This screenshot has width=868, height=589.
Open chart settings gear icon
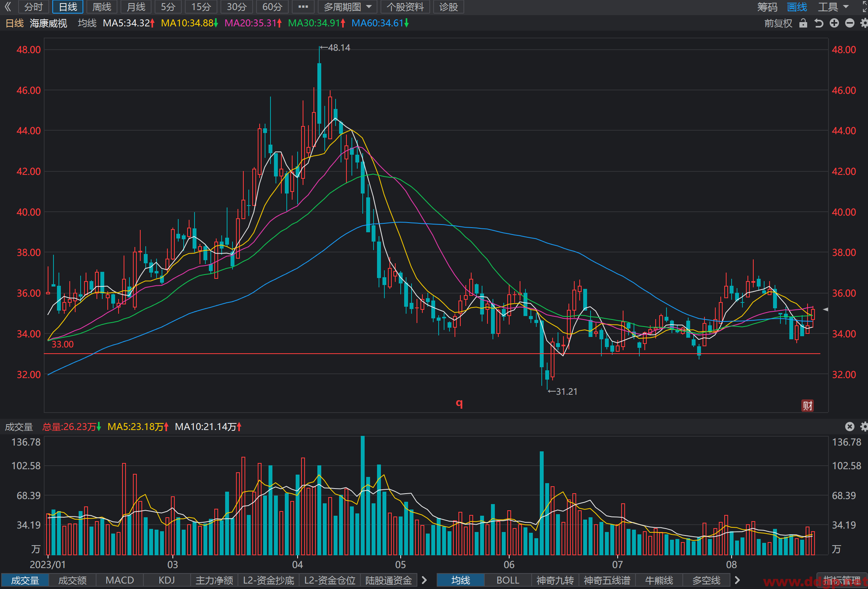pyautogui.click(x=864, y=23)
